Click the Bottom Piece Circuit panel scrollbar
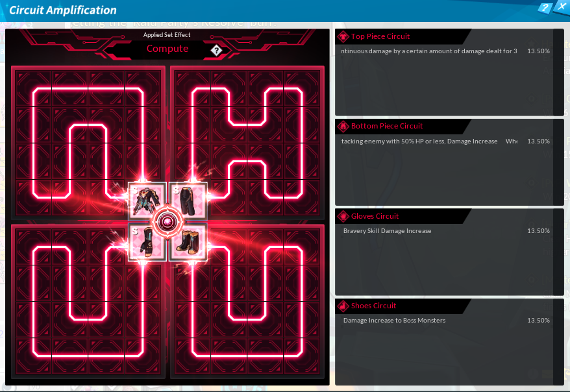Screen dimensions: 570x392 click(x=558, y=162)
